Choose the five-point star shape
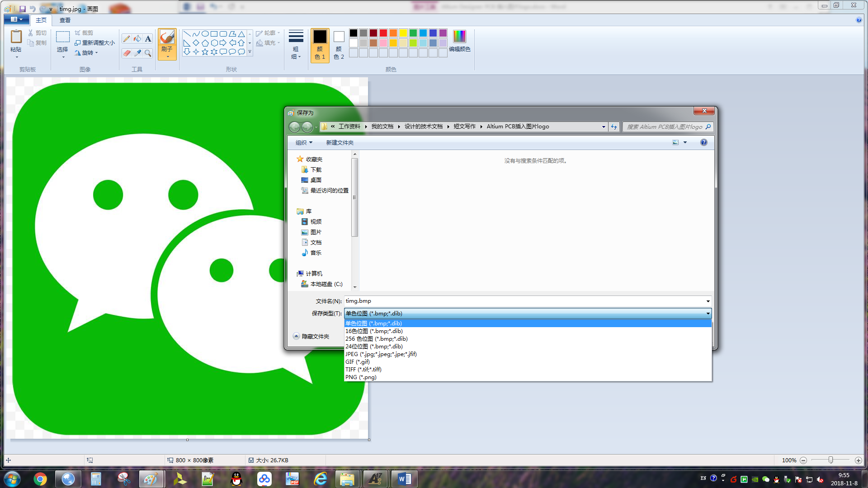Screen dimensions: 868x488 [205, 52]
